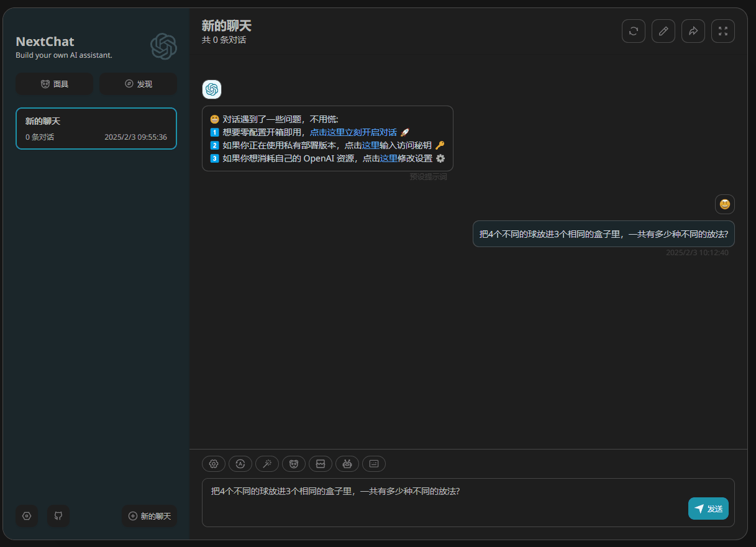Open the 发现 section
The width and height of the screenshot is (756, 547).
(137, 83)
